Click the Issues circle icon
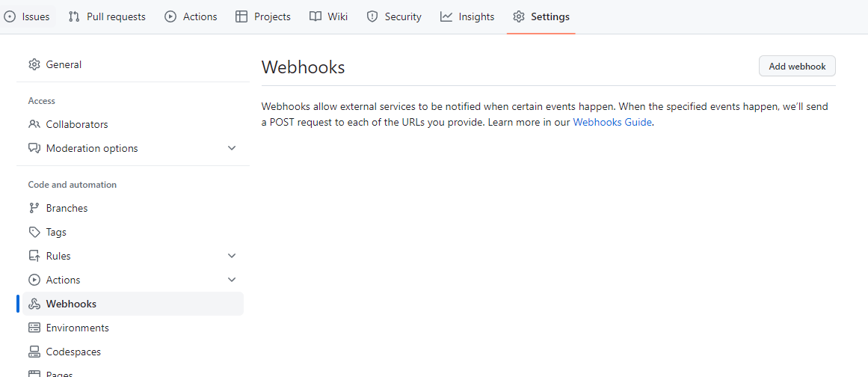Image resolution: width=868 pixels, height=377 pixels. [10, 16]
